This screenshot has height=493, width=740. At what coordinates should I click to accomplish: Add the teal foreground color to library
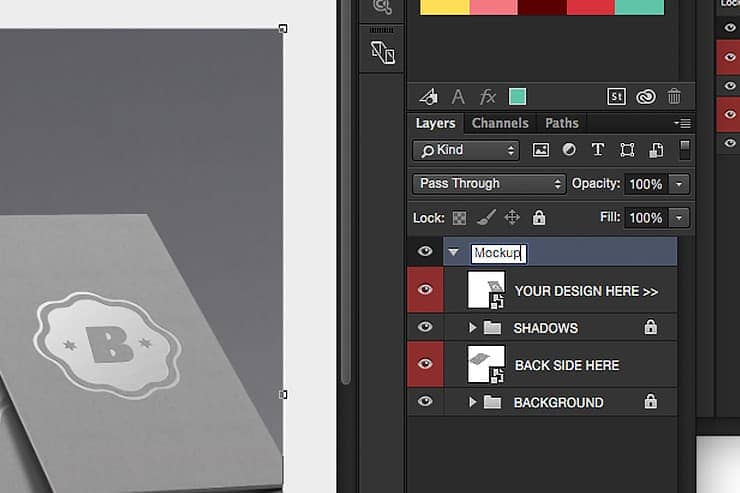pyautogui.click(x=517, y=97)
